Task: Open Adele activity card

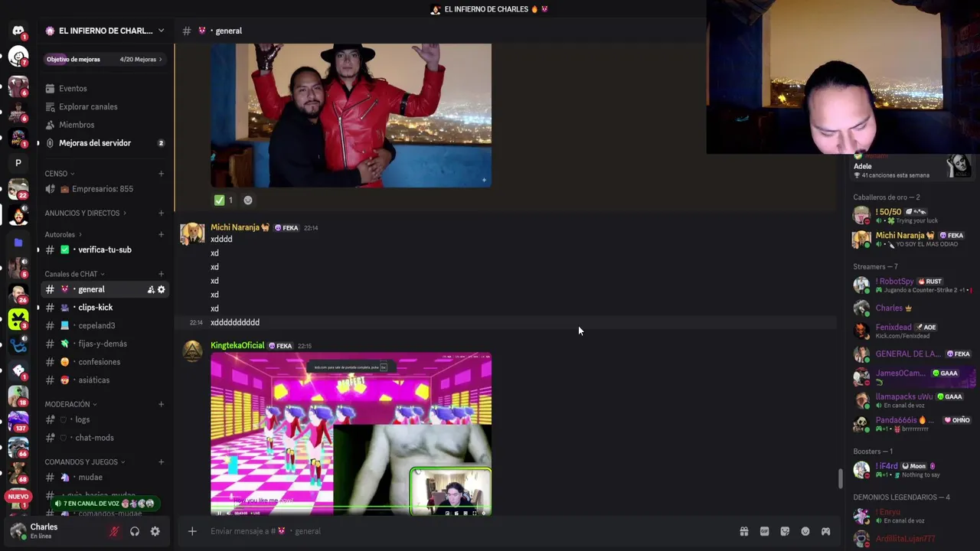Action: point(913,167)
